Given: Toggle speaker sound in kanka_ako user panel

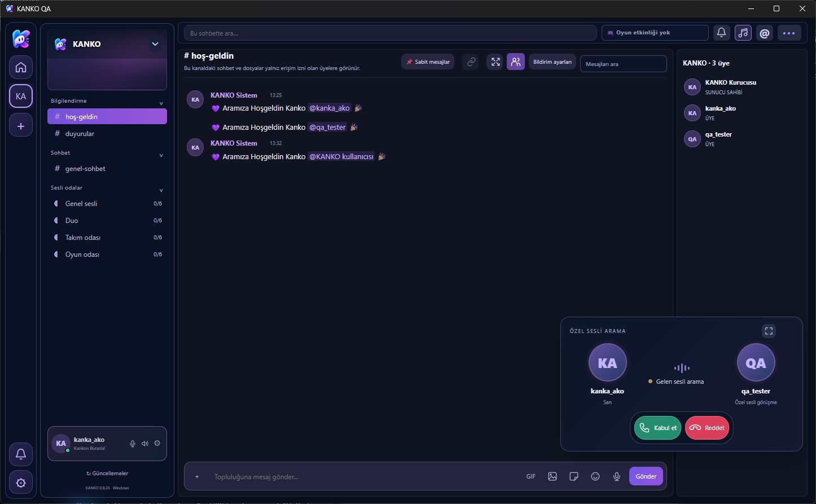Looking at the screenshot, I should click(145, 444).
